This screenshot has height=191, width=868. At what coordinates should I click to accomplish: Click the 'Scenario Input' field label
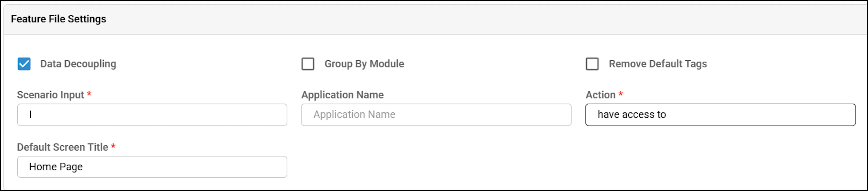click(x=51, y=95)
